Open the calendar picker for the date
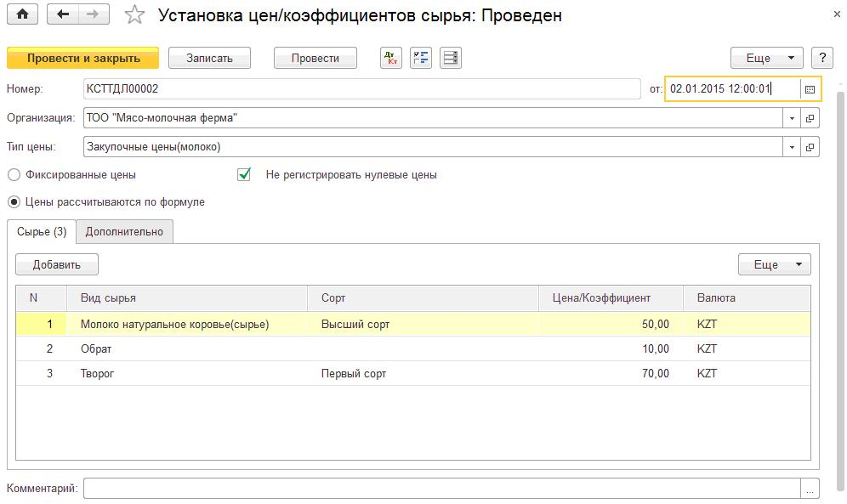Screen dimensions: 847x504 (810, 89)
